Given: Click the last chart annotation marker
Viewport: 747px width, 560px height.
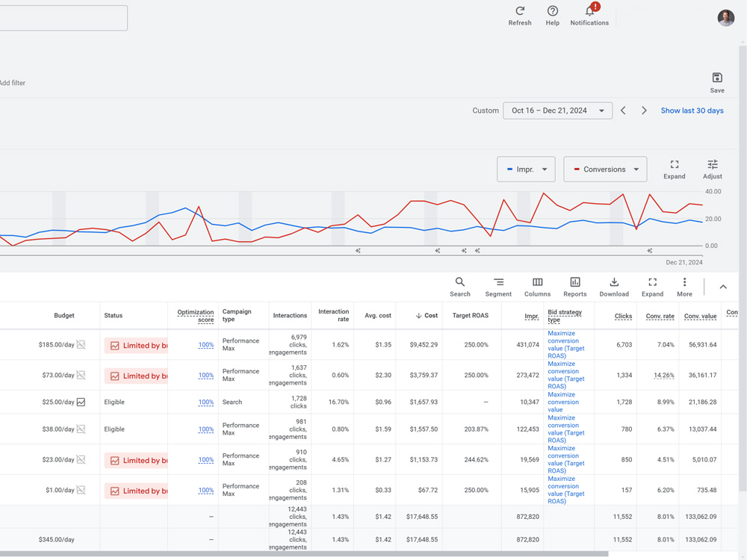Looking at the screenshot, I should 649,250.
